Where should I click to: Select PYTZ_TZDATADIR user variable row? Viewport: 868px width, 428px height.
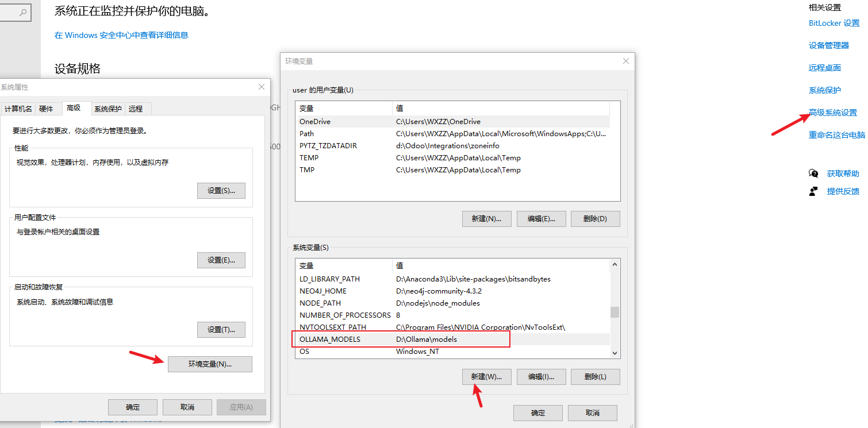point(453,146)
